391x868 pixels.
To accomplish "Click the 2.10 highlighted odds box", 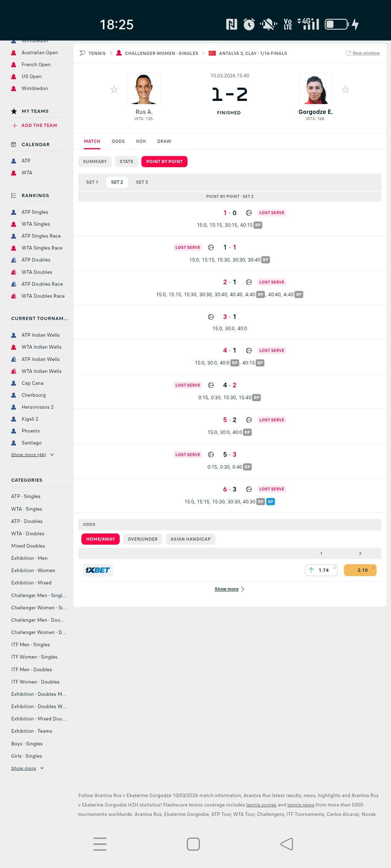I will pyautogui.click(x=360, y=570).
